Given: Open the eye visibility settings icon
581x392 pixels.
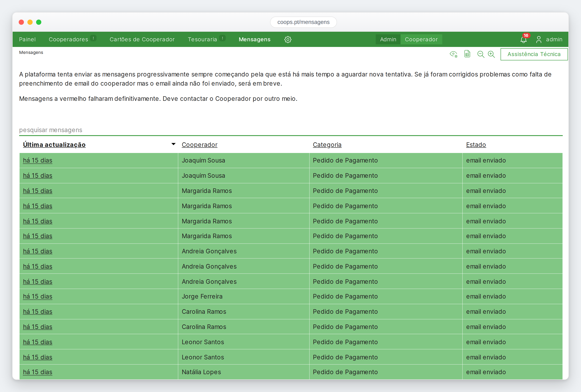Looking at the screenshot, I should pyautogui.click(x=454, y=54).
